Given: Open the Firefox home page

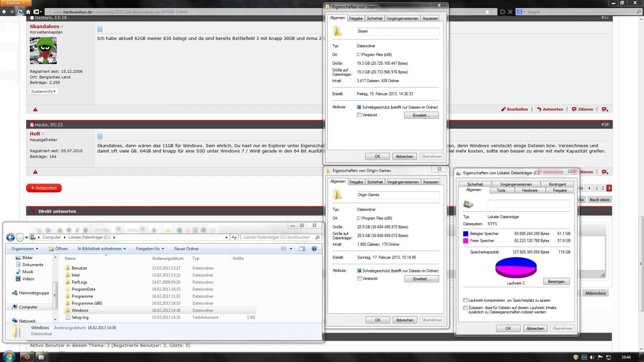Looking at the screenshot, I should point(28,12).
